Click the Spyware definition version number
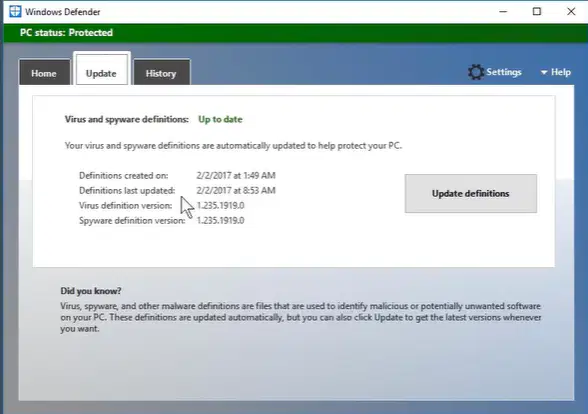This screenshot has width=588, height=414. [x=220, y=220]
